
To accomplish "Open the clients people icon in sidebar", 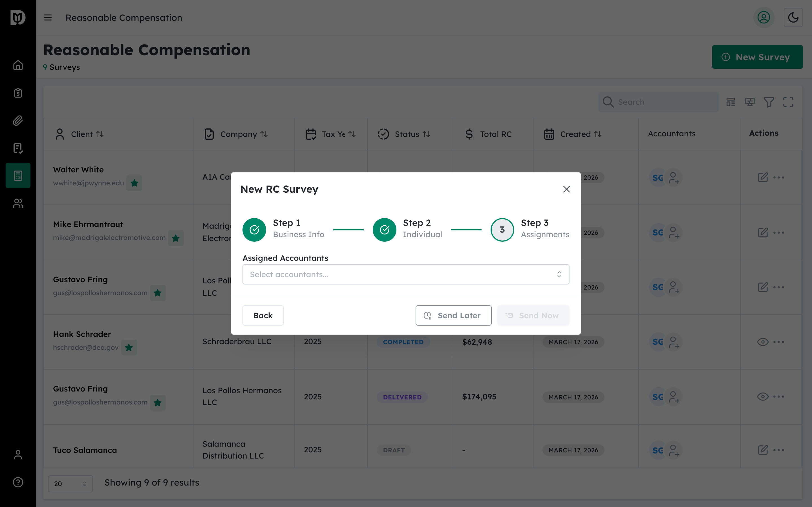I will 17,203.
